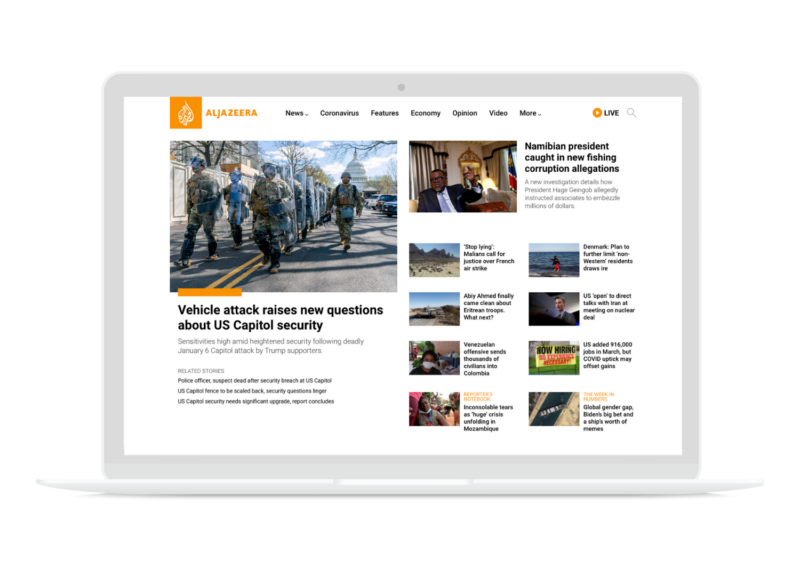The image size is (800, 576).
Task: Click the Al Jazeera logo
Action: [213, 113]
